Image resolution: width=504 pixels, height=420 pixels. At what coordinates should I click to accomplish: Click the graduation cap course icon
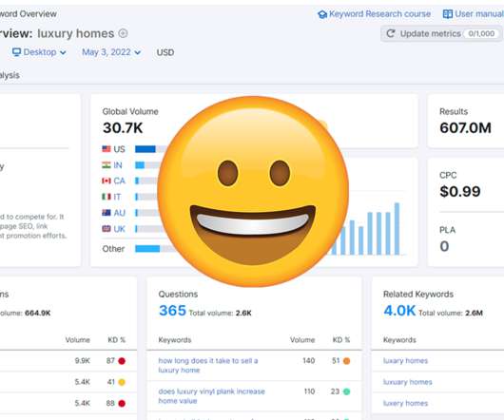click(x=322, y=14)
